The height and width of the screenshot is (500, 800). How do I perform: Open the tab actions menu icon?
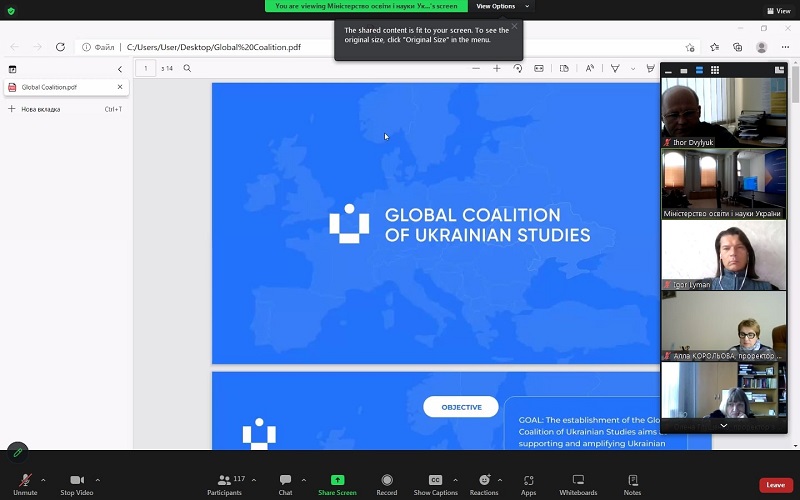point(12,69)
